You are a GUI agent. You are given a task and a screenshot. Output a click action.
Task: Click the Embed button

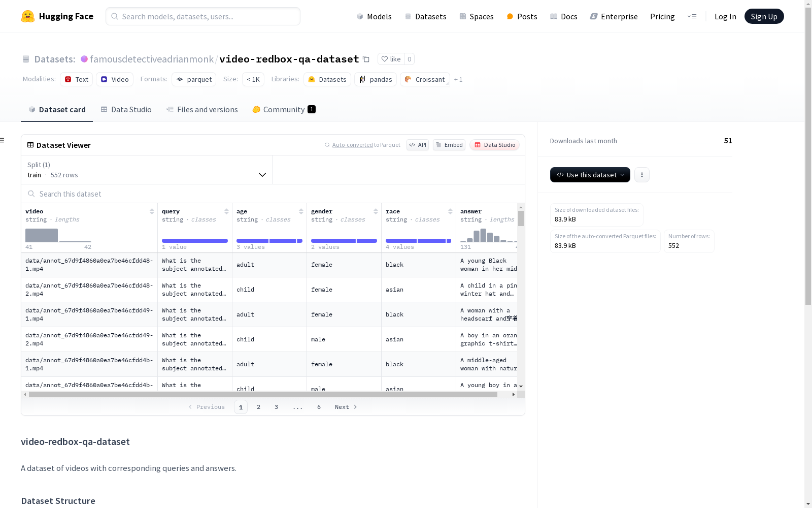click(449, 145)
